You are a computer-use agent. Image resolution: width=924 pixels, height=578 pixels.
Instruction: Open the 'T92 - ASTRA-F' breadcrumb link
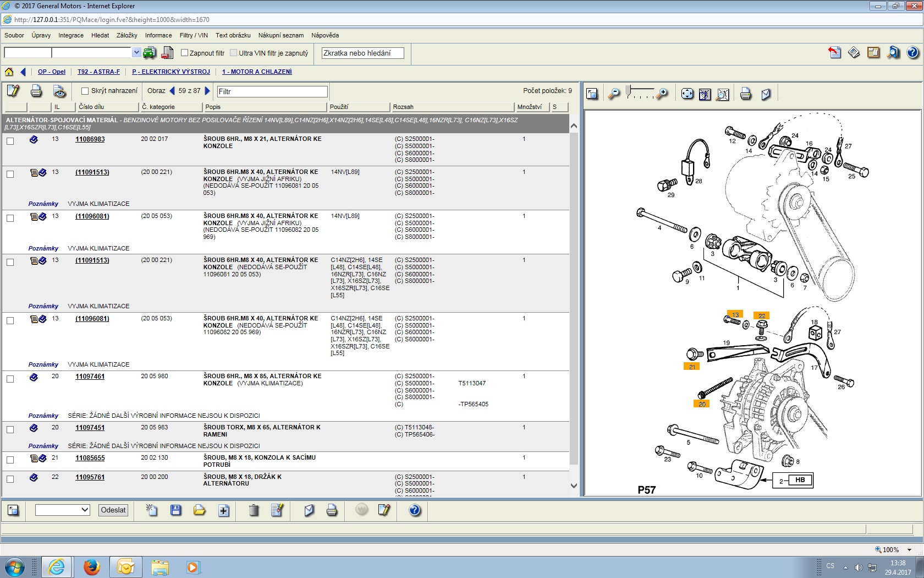coord(98,72)
